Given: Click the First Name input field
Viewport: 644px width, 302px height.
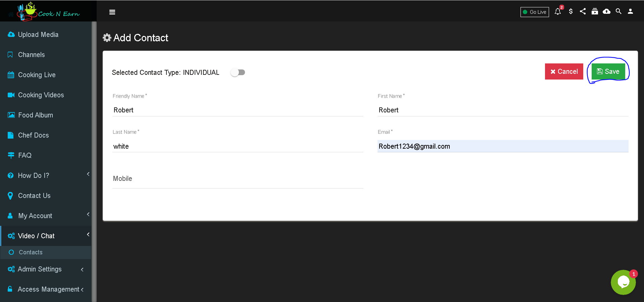Looking at the screenshot, I should click(x=503, y=110).
